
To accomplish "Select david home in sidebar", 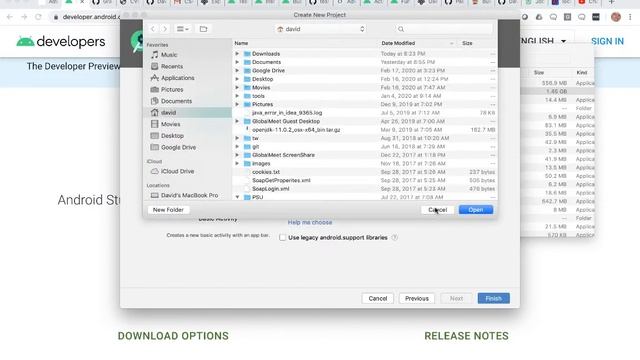I will coord(188,112).
